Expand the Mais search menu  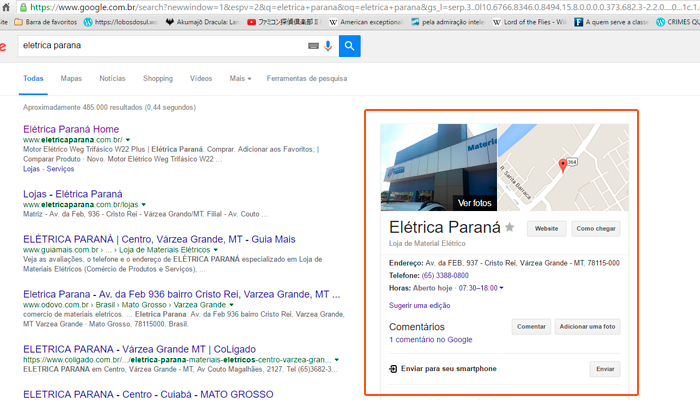pos(240,79)
